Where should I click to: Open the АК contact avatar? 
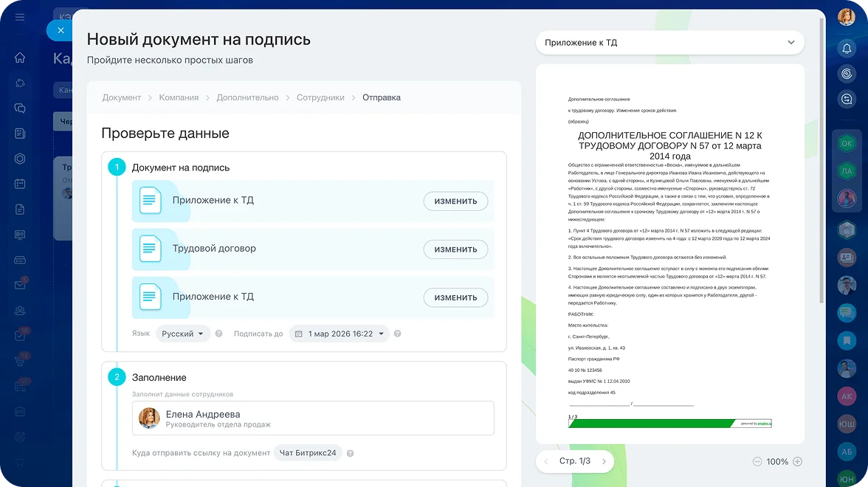(847, 396)
